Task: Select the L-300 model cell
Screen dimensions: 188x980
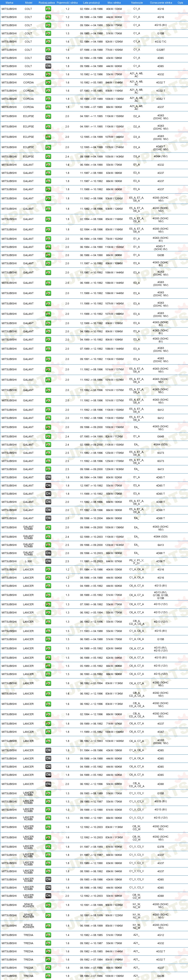Action: [x=29, y=562]
